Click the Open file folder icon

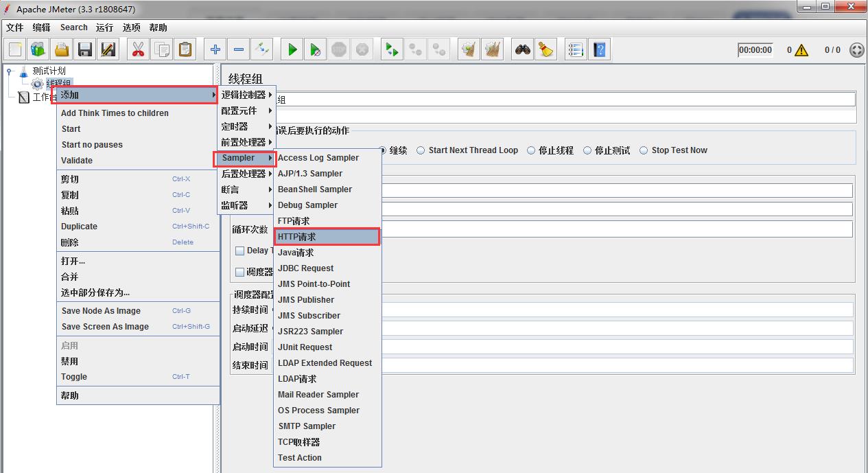(x=62, y=49)
